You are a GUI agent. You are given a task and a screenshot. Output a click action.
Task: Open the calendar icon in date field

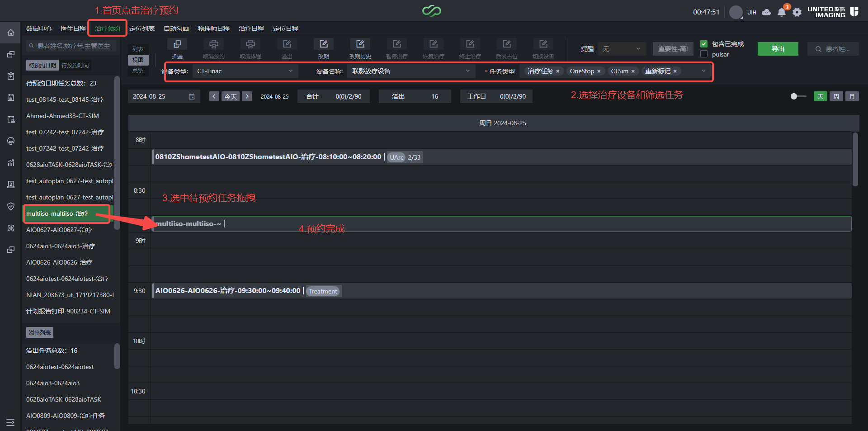click(x=192, y=96)
